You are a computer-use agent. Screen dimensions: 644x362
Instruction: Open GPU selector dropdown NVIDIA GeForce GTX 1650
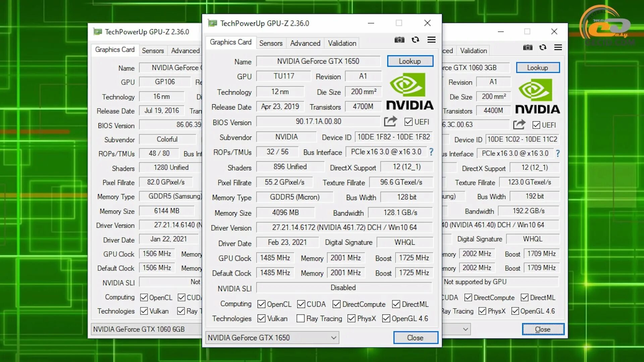pos(272,338)
